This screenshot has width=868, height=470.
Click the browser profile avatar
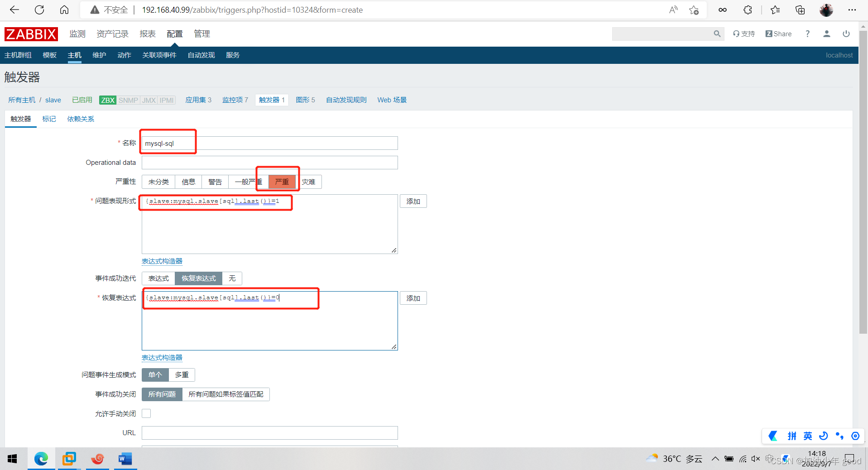click(826, 10)
